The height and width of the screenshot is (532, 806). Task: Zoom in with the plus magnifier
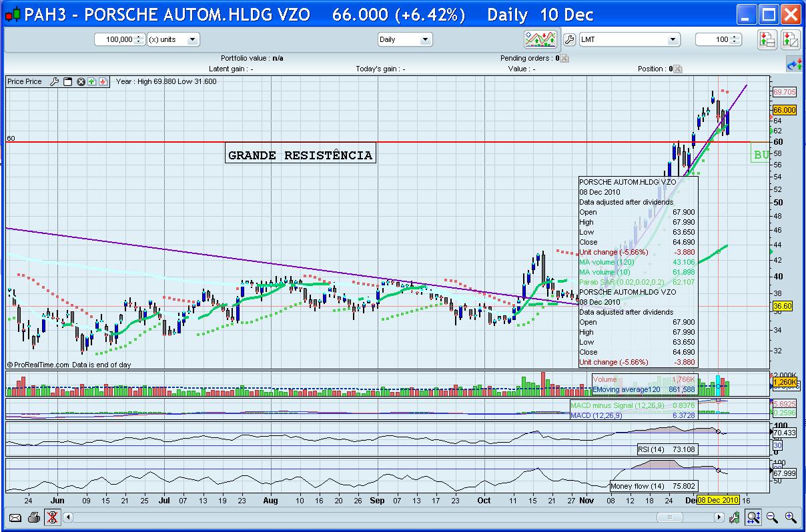pos(791,517)
